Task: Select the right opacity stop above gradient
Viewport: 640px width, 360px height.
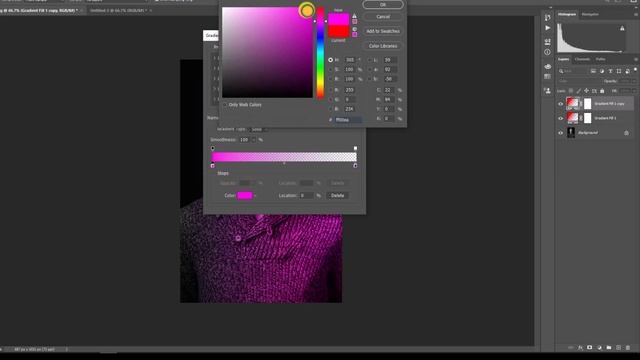Action: click(x=355, y=148)
